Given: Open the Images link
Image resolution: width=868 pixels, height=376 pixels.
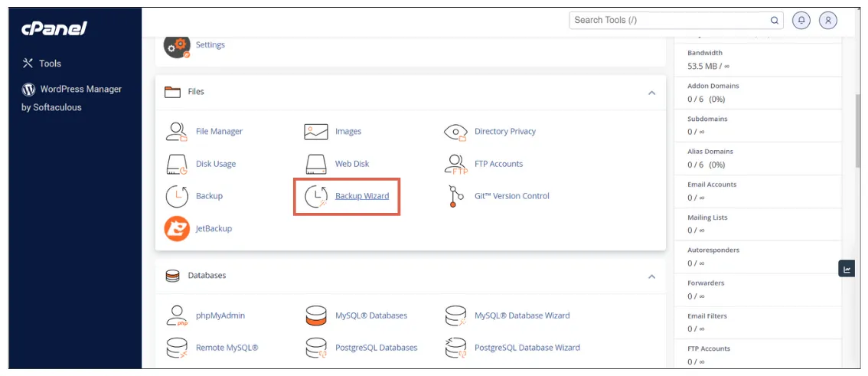Looking at the screenshot, I should [x=348, y=132].
